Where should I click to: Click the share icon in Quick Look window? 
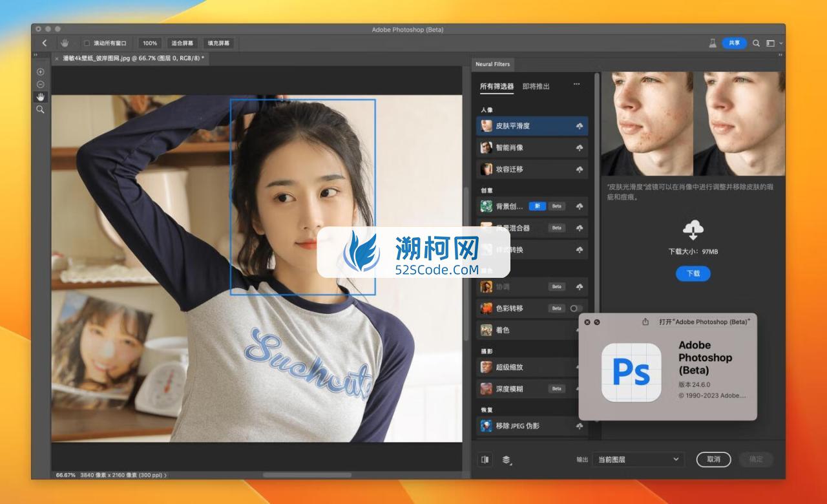click(645, 322)
